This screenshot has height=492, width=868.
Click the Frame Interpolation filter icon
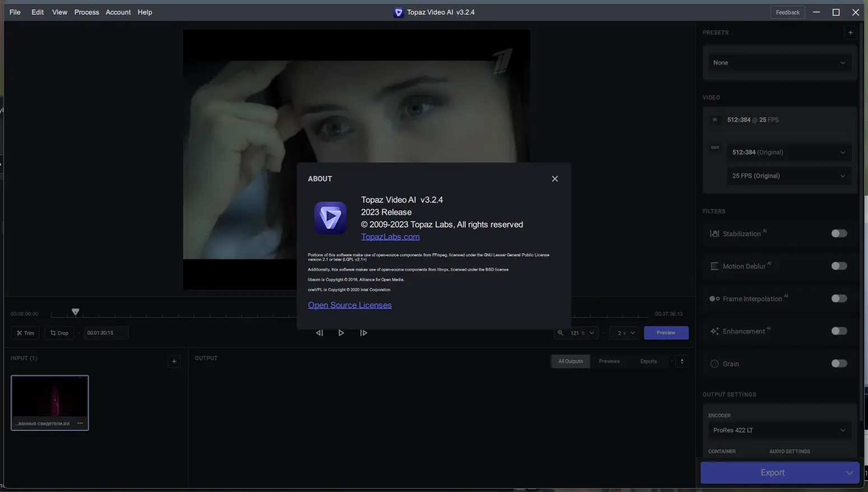click(715, 299)
